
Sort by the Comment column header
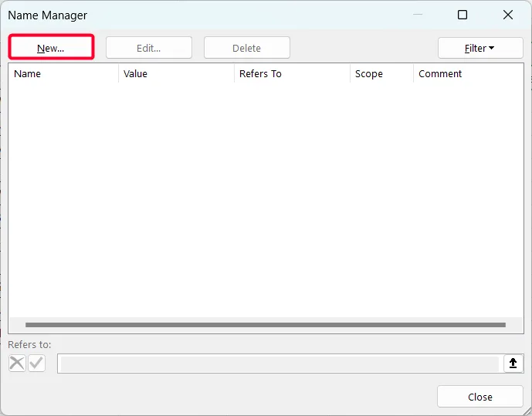(468, 73)
